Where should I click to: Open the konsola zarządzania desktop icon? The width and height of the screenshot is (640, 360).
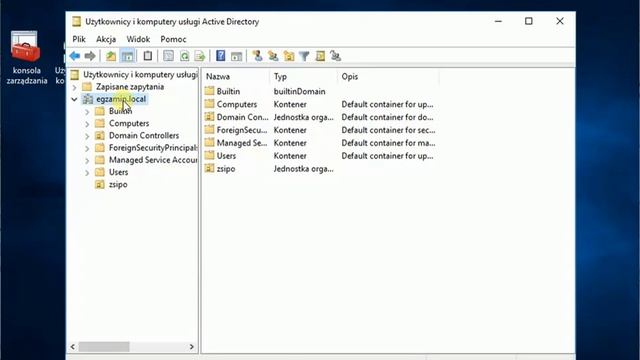pyautogui.click(x=26, y=58)
